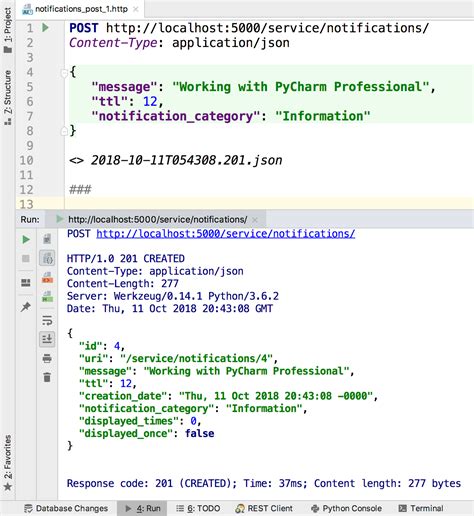474x516 pixels.
Task: Open the Database Changes tool window
Action: [66, 508]
